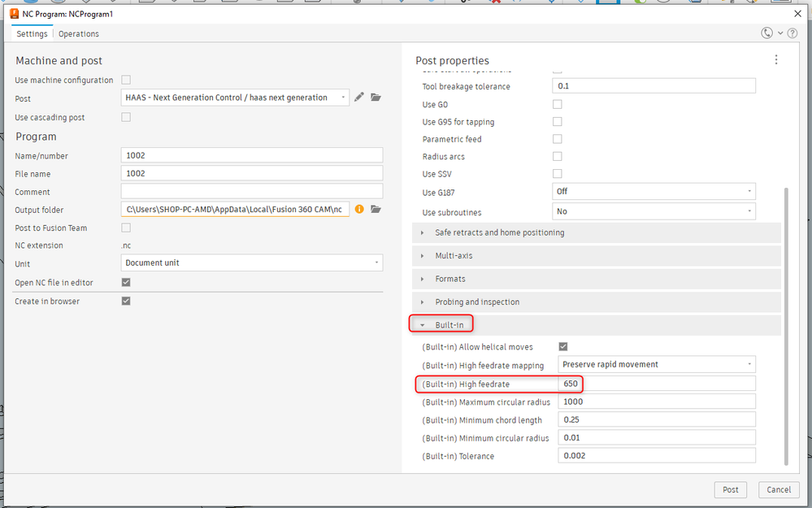Viewport: 812px width, 508px height.
Task: Enable Use G0 checkbox
Action: click(558, 104)
